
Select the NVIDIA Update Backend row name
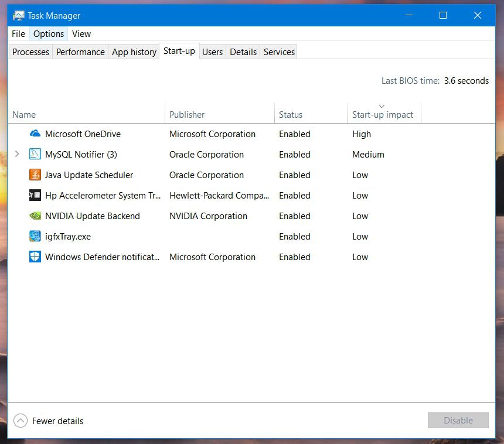pyautogui.click(x=93, y=216)
